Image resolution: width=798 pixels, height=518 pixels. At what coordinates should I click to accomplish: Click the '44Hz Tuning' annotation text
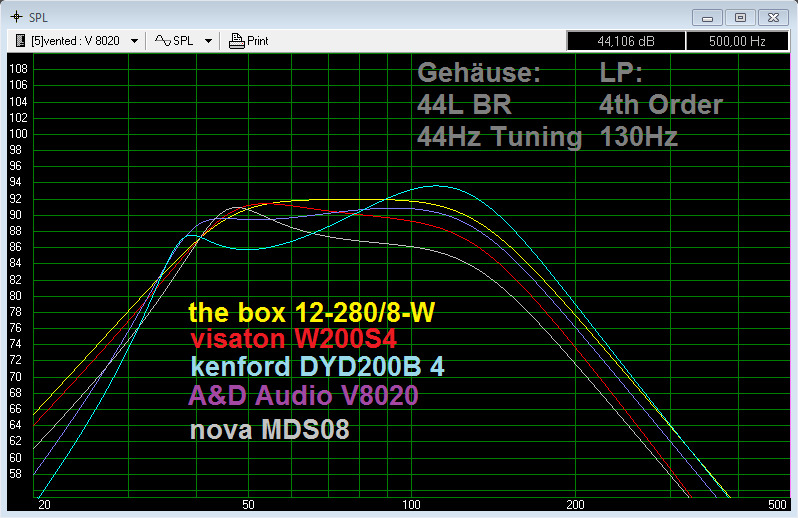pyautogui.click(x=499, y=137)
